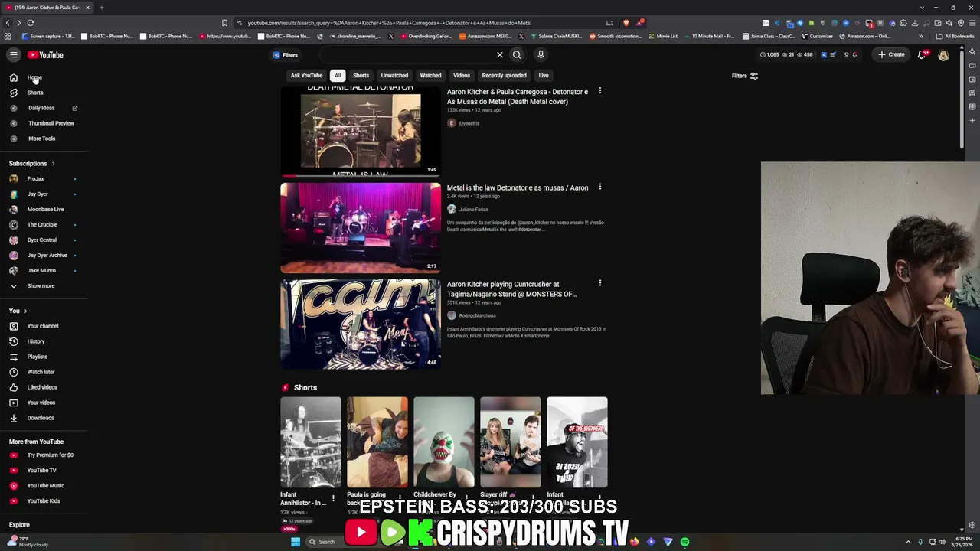Select the Recently uploaded filter chip
This screenshot has height=551, width=980.
coord(504,76)
